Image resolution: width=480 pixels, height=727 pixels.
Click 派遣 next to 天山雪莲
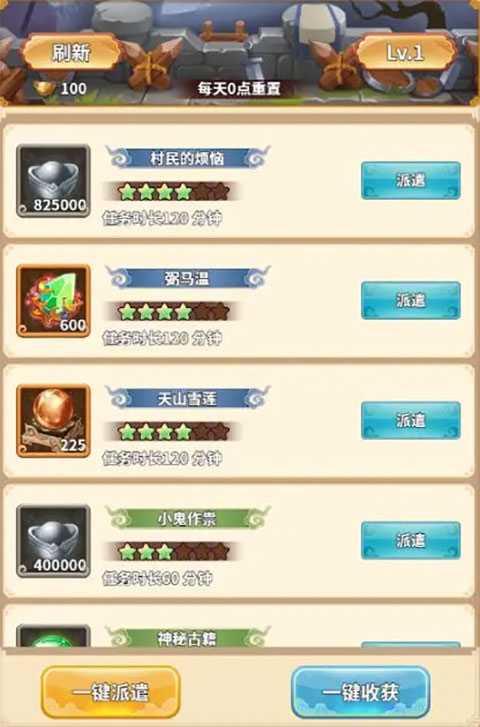click(x=410, y=420)
